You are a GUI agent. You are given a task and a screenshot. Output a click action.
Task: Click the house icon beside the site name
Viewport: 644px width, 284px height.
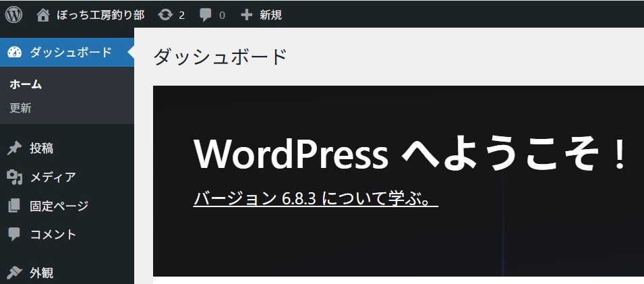pyautogui.click(x=44, y=14)
